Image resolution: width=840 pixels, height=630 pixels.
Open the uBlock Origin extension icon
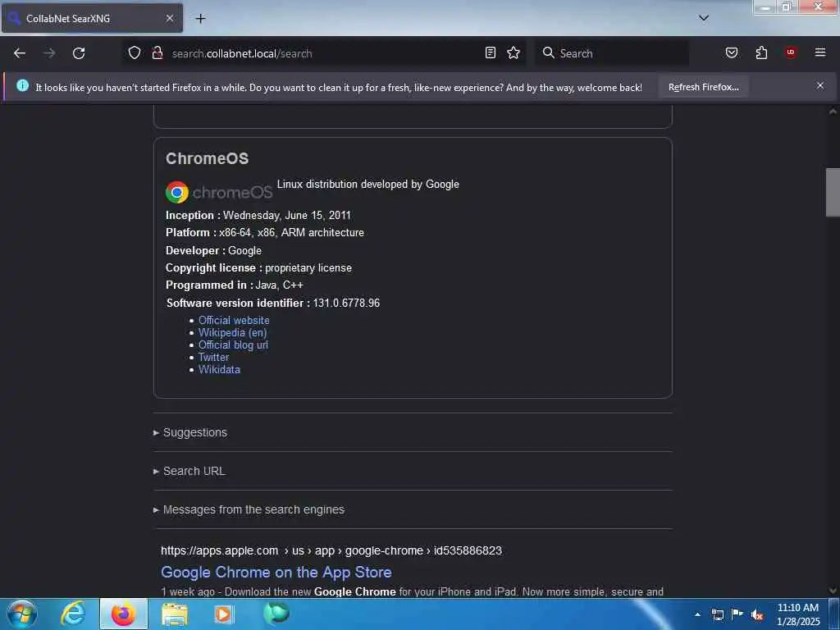(791, 52)
